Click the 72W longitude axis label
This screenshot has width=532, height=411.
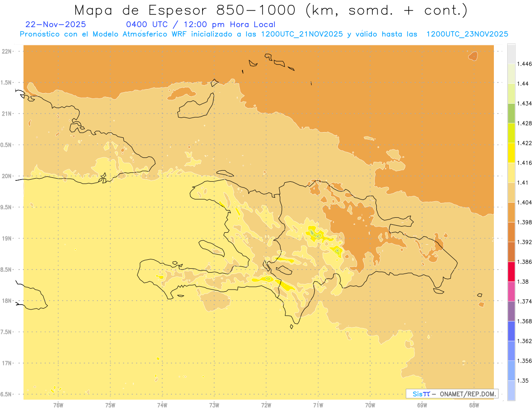click(x=266, y=405)
